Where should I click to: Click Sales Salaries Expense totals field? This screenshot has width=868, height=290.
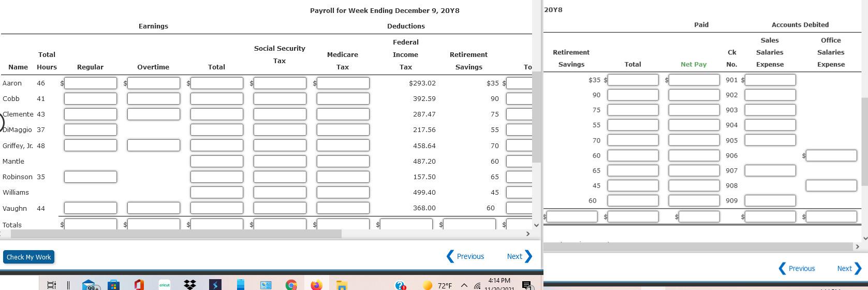coord(770,216)
